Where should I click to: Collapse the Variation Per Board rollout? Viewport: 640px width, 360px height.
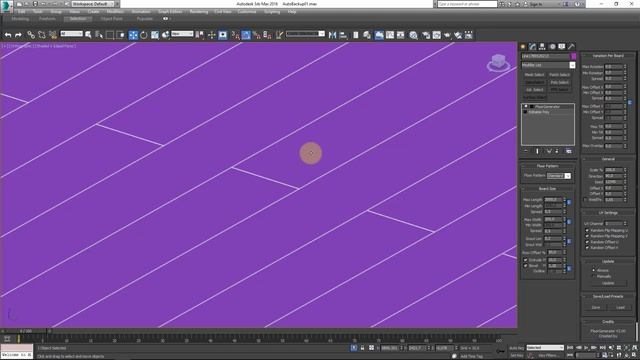coord(608,56)
